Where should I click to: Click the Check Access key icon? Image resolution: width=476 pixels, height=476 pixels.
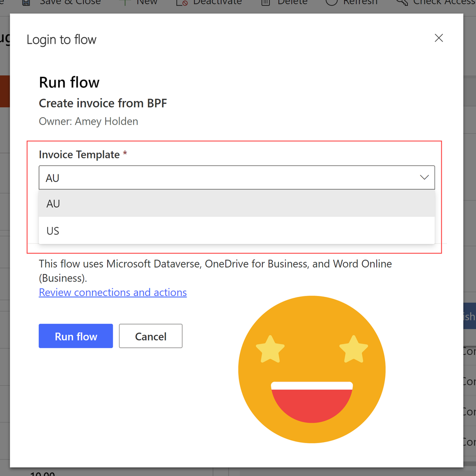[402, 3]
